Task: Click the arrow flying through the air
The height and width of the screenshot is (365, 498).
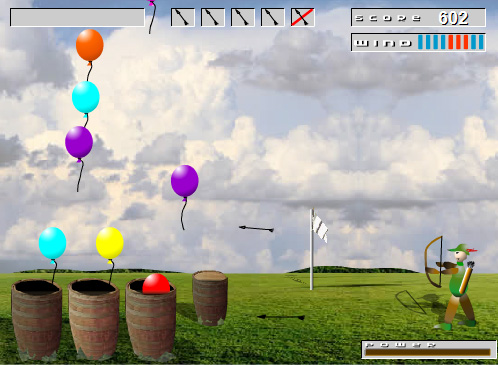Action: click(x=256, y=229)
